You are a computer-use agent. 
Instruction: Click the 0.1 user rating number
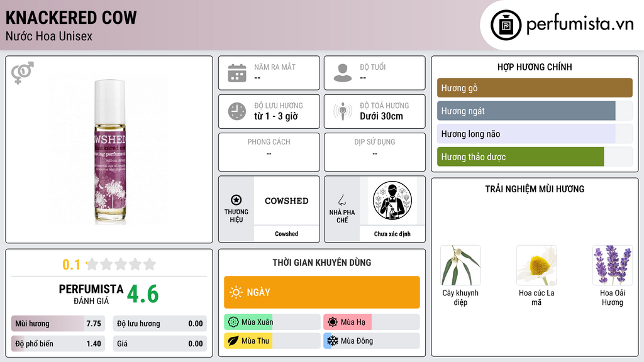point(71,265)
